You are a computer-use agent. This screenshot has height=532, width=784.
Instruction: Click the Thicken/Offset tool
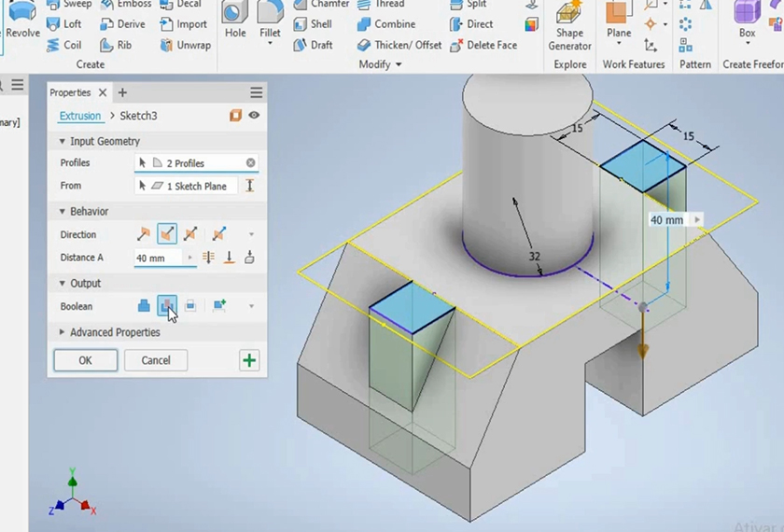[399, 45]
